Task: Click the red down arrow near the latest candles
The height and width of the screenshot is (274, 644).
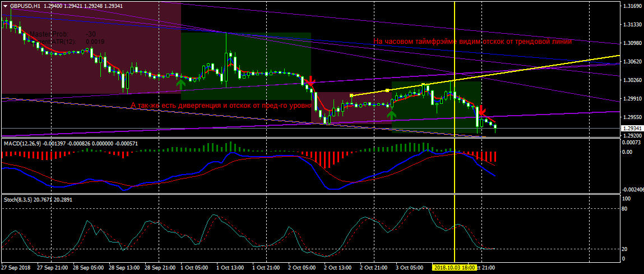Action: pos(482,110)
